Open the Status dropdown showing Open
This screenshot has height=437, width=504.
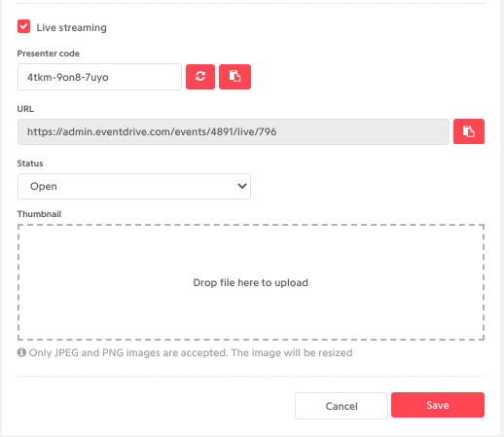tap(134, 186)
